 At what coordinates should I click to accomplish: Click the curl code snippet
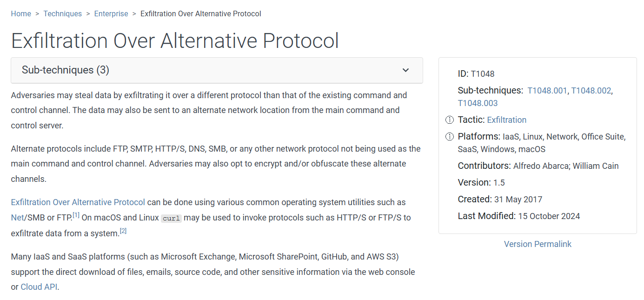[x=171, y=218]
